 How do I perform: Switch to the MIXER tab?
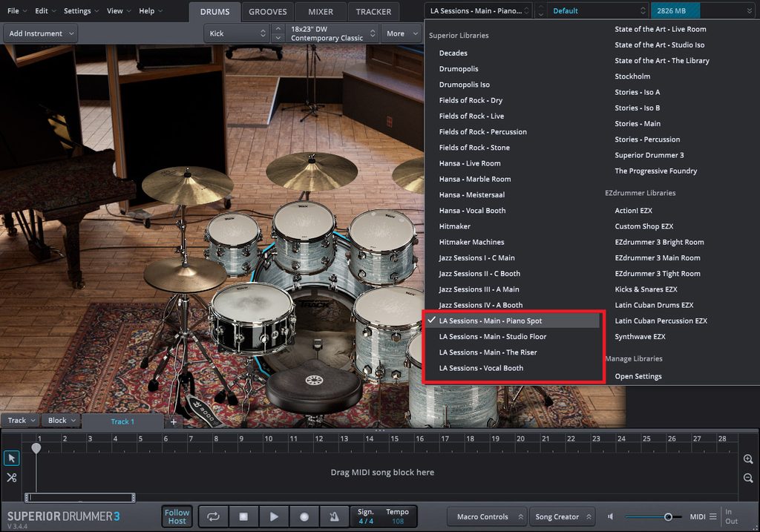click(x=321, y=12)
